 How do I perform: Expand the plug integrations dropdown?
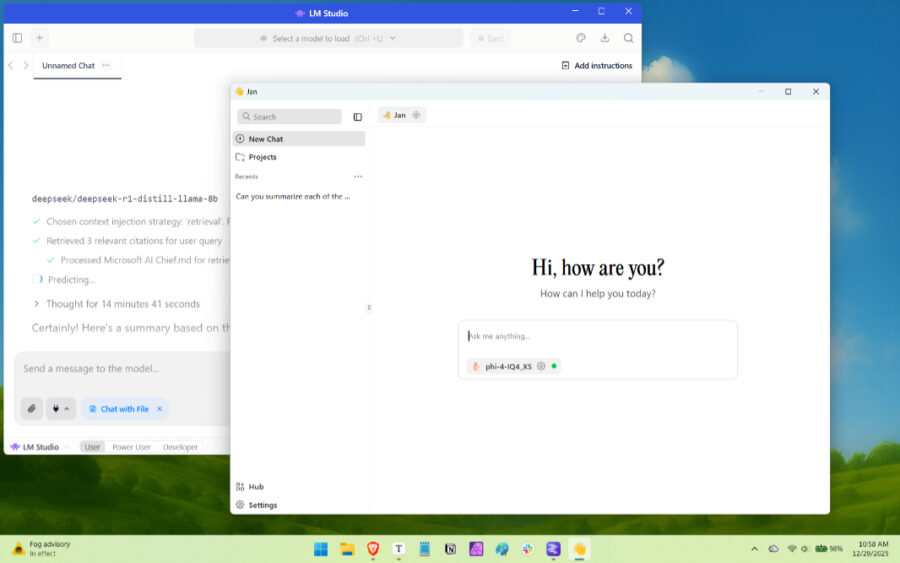(61, 408)
